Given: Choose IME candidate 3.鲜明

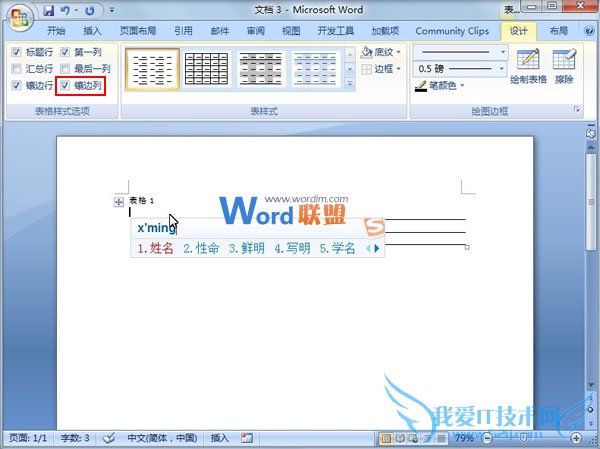Looking at the screenshot, I should [x=247, y=248].
